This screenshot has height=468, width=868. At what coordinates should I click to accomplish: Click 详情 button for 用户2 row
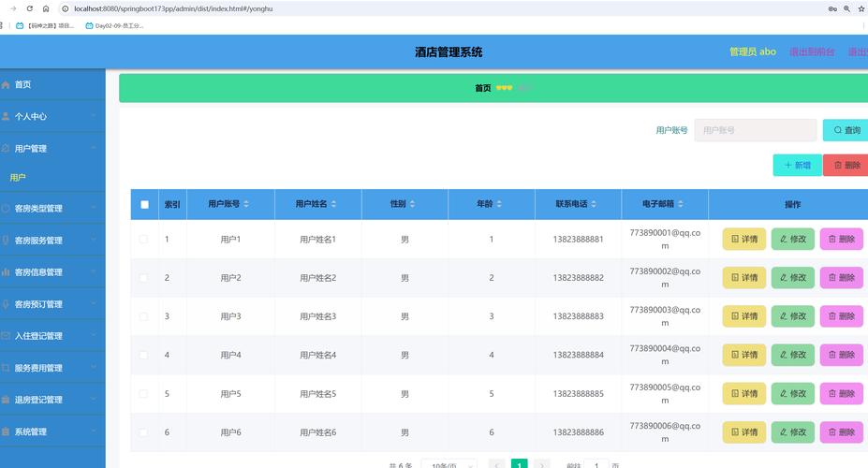[x=744, y=278]
